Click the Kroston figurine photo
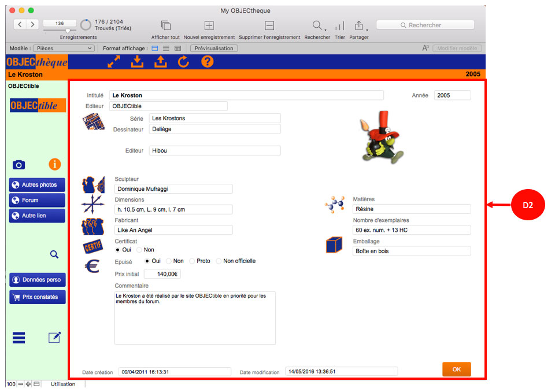The image size is (555, 392). coord(382,138)
